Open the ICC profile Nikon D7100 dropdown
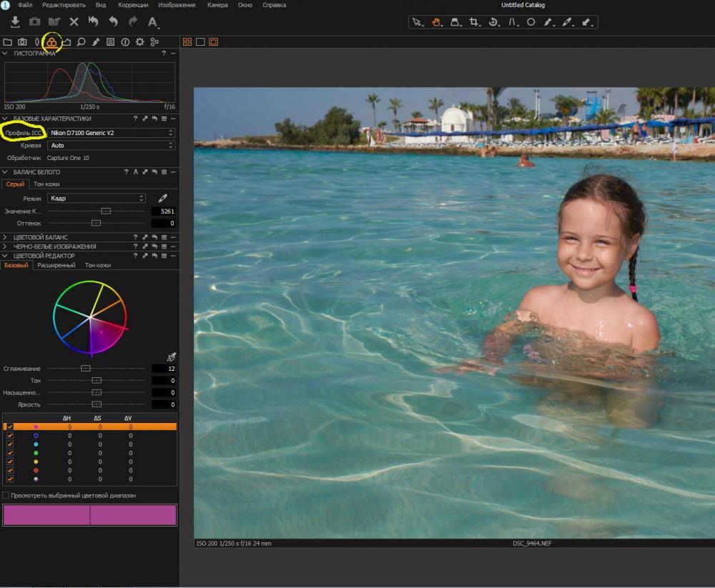The height and width of the screenshot is (588, 715). tap(112, 133)
